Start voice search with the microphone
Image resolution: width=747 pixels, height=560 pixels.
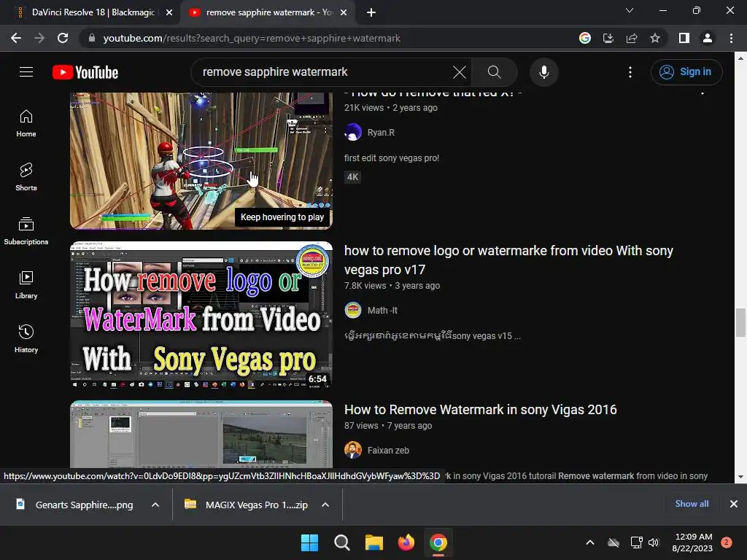click(544, 72)
